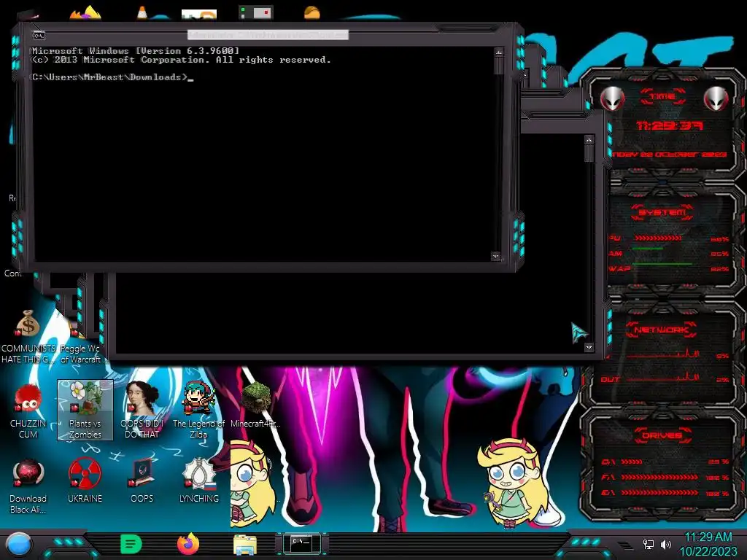This screenshot has height=560, width=747.
Task: Launch The Legend of Zilda icon
Action: pos(198,411)
